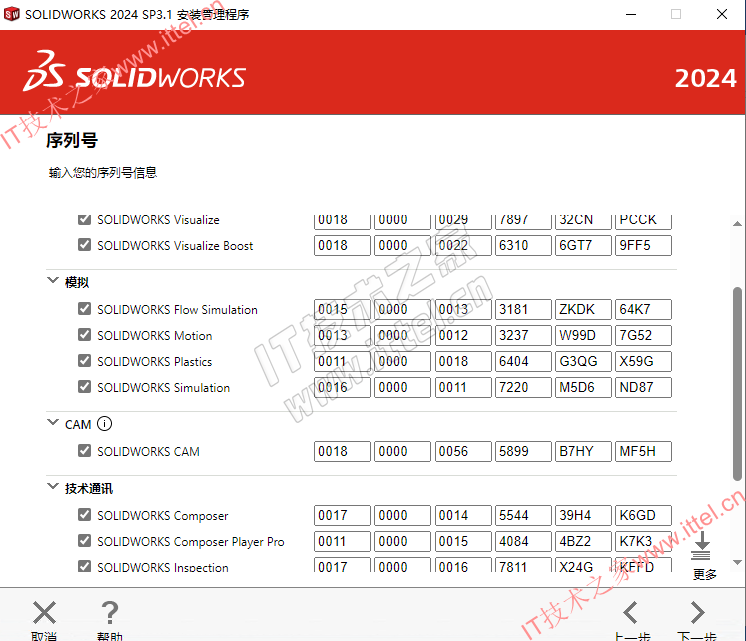Click the 模拟 section title
The width and height of the screenshot is (746, 641).
click(x=77, y=282)
